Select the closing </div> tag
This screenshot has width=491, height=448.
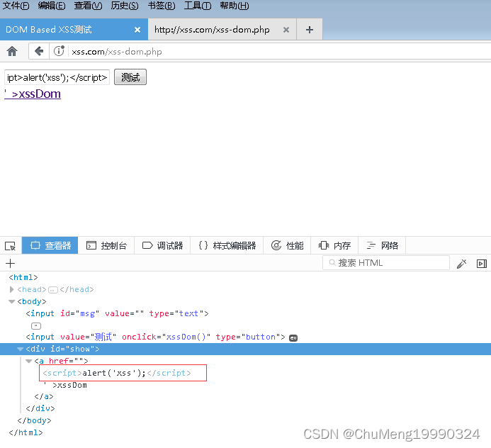tap(40, 408)
